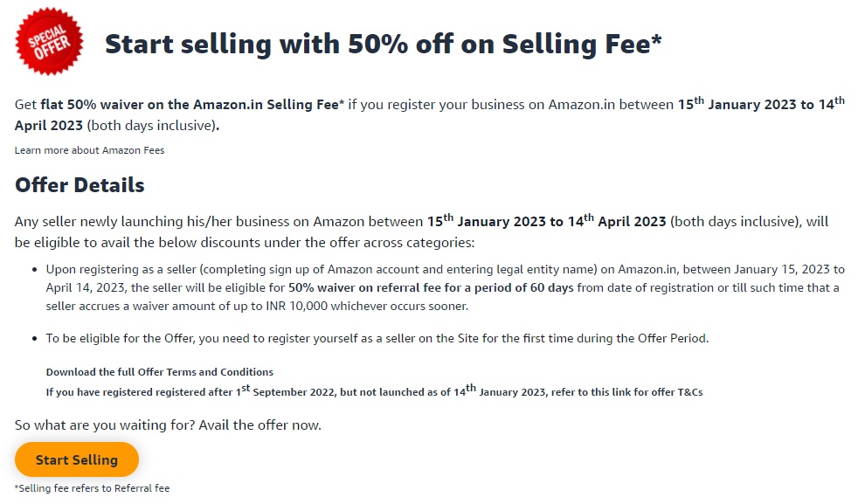Click the 'Selling fee refers to Referral fee' footnote
Image resolution: width=858 pixels, height=504 pixels.
point(92,488)
